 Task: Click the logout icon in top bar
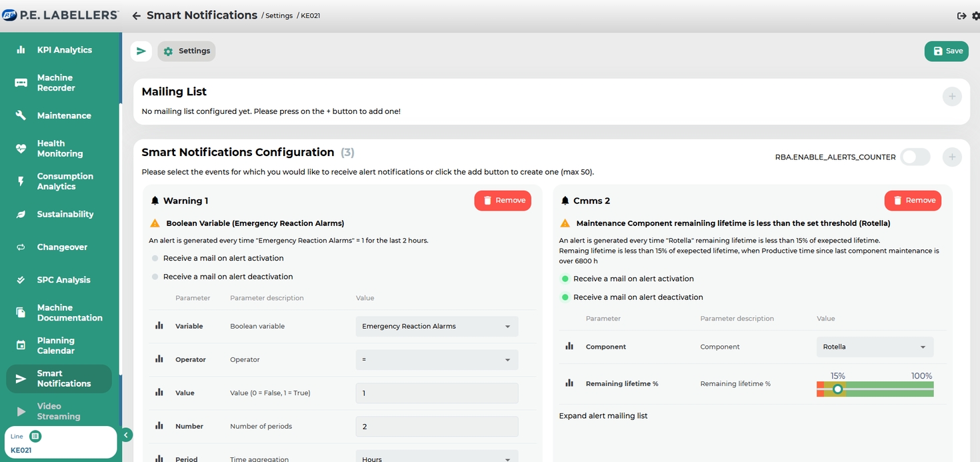[961, 16]
